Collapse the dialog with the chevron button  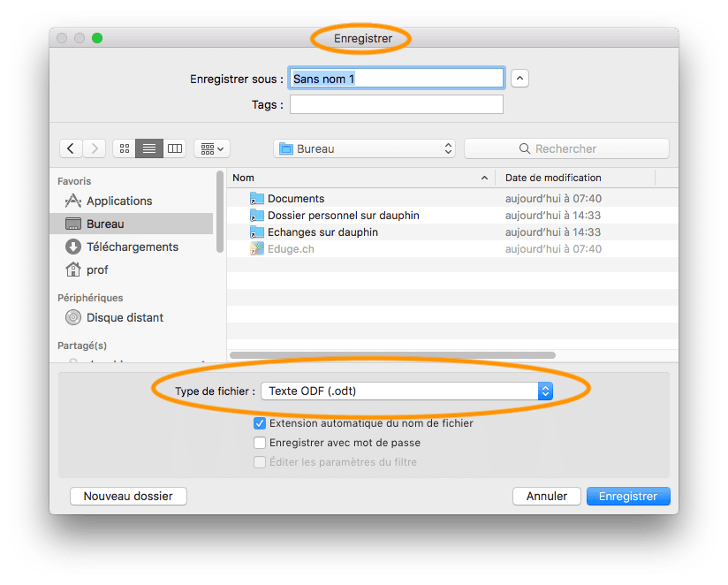pyautogui.click(x=520, y=79)
